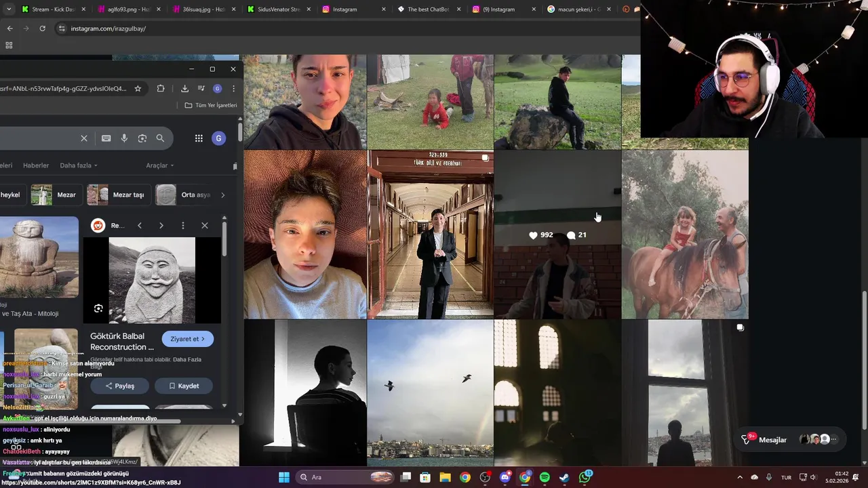Close the image preview panel
The height and width of the screenshot is (488, 868).
205,226
